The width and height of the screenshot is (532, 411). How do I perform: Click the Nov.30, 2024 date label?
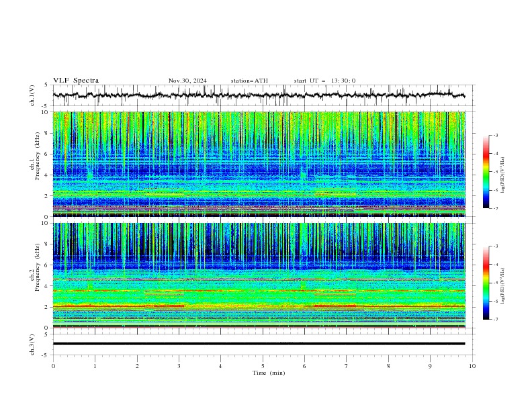click(187, 81)
